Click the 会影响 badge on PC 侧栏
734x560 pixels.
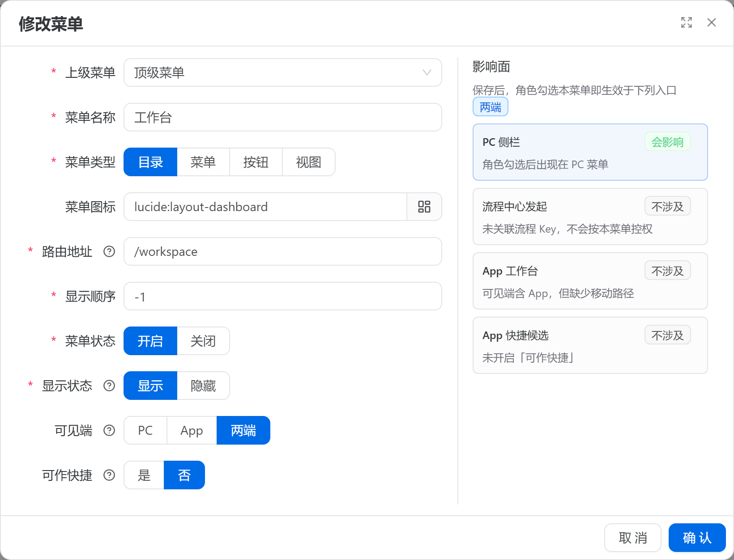[x=668, y=142]
